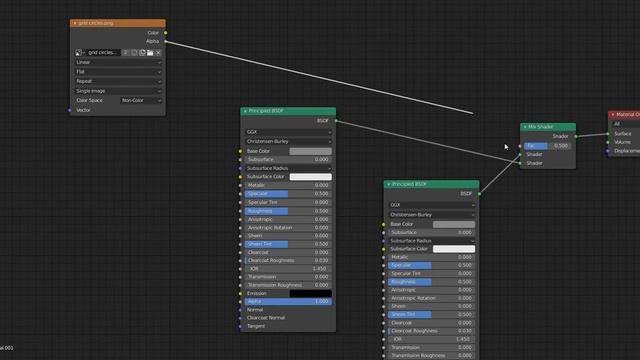
Task: Click IOR field in right Principled BSDF
Action: (x=431, y=339)
